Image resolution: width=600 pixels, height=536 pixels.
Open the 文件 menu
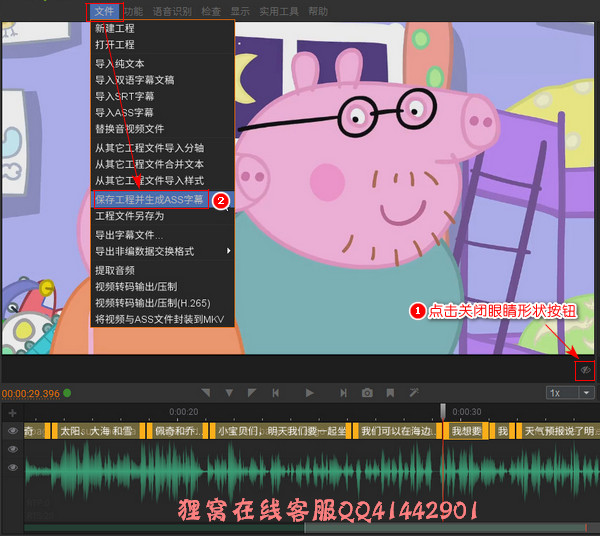point(104,11)
